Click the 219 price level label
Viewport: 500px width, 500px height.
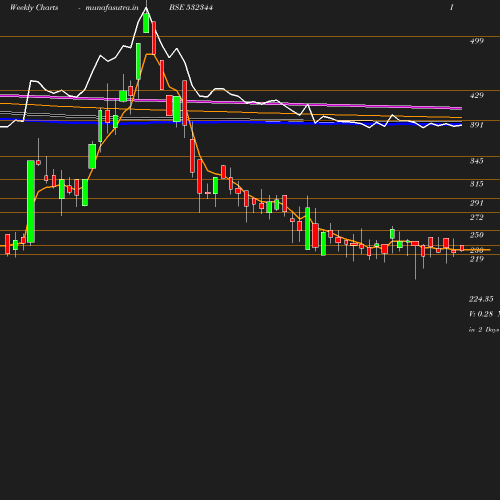(476, 259)
